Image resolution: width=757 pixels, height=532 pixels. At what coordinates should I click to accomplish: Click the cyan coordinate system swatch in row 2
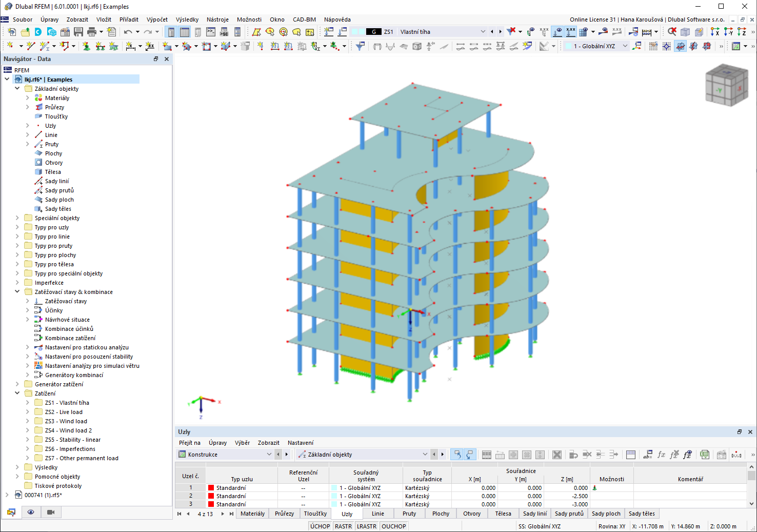click(334, 496)
